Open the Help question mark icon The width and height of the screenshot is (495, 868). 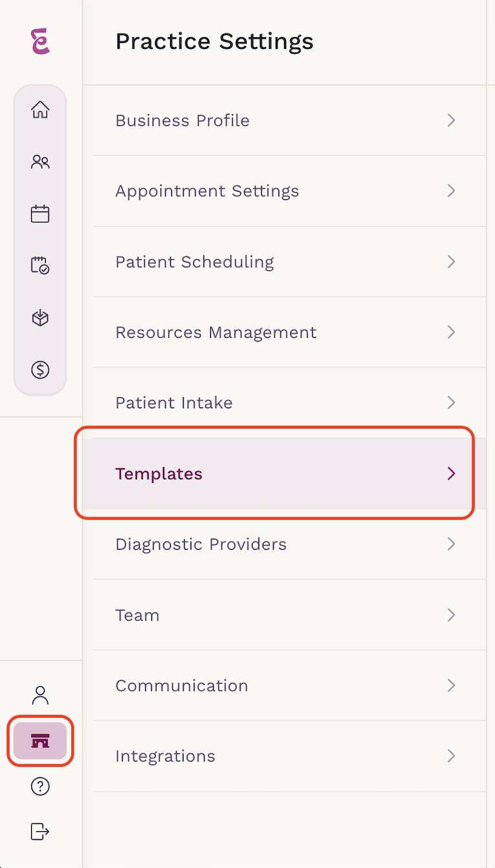point(40,787)
